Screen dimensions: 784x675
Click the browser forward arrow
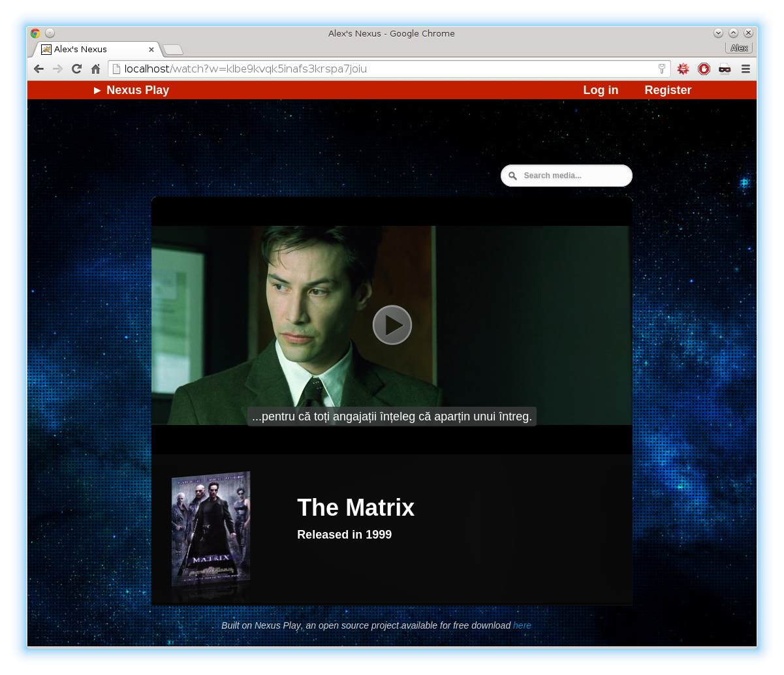tap(57, 69)
